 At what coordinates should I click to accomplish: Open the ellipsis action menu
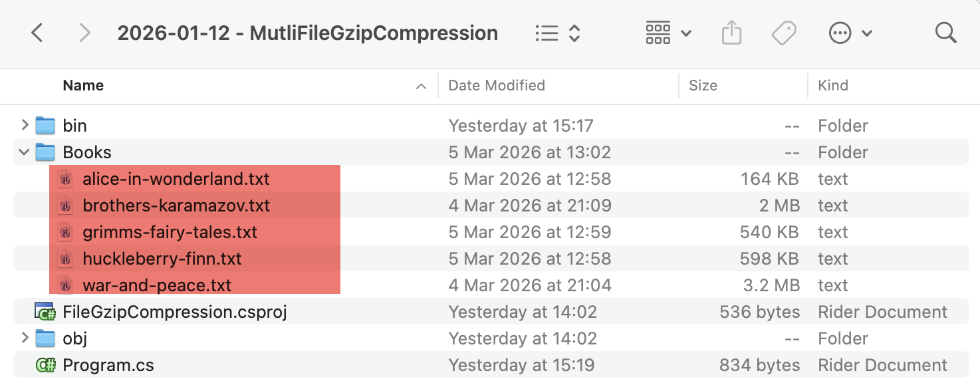pos(850,33)
